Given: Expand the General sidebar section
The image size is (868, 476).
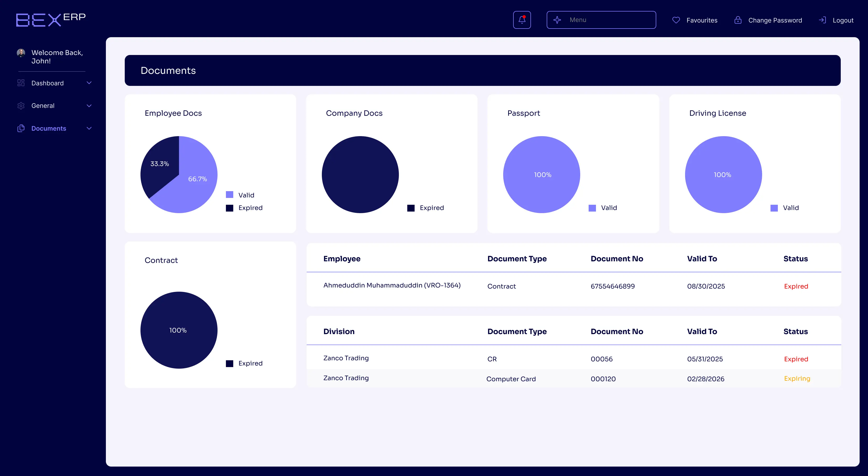Looking at the screenshot, I should pyautogui.click(x=89, y=106).
